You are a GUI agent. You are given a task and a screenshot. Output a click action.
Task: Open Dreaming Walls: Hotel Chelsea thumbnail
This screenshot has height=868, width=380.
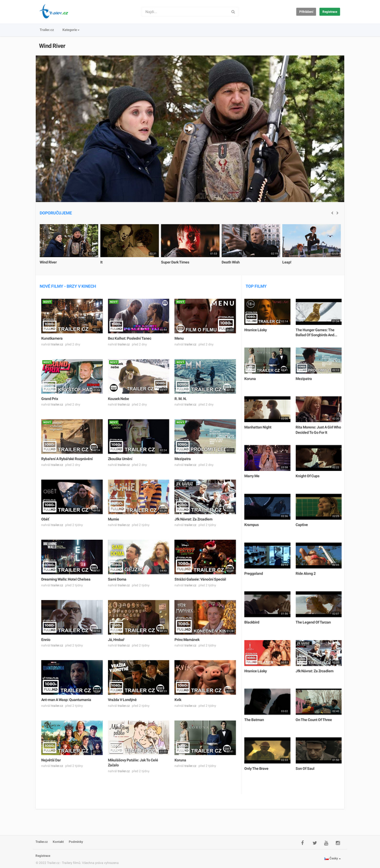72,557
